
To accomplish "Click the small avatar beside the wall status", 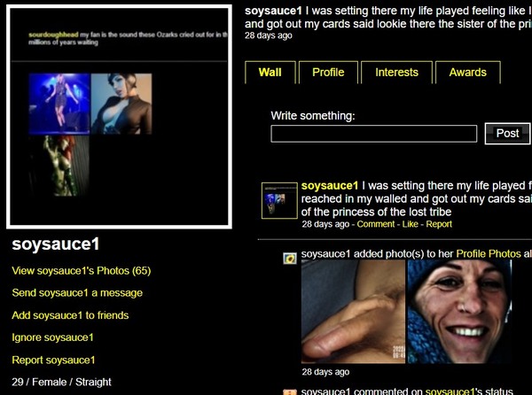I will click(x=279, y=200).
